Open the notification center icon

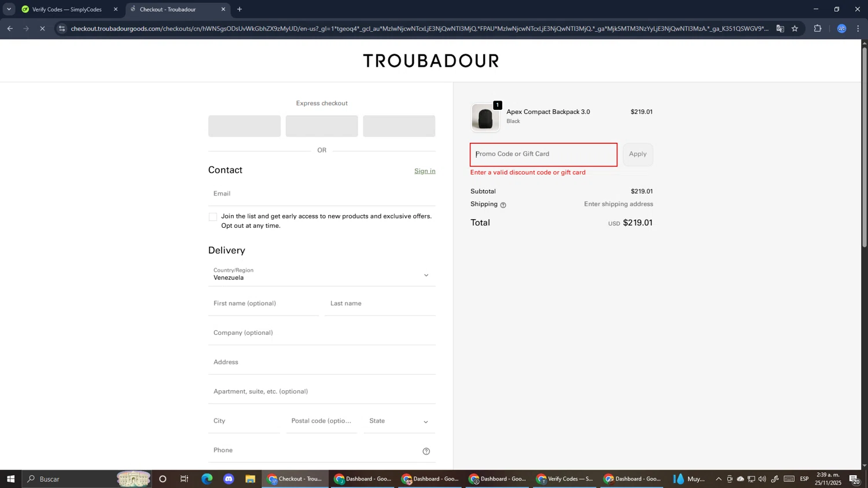tap(854, 479)
